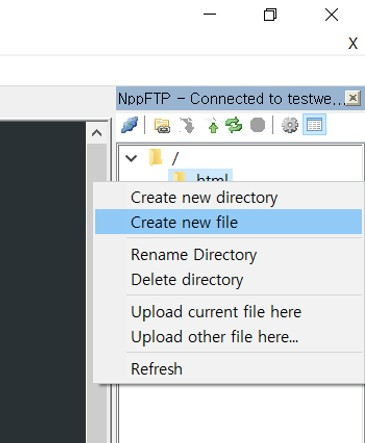Click the upload file green arrow icon
Viewport: 365px width, 443px height.
click(x=213, y=126)
